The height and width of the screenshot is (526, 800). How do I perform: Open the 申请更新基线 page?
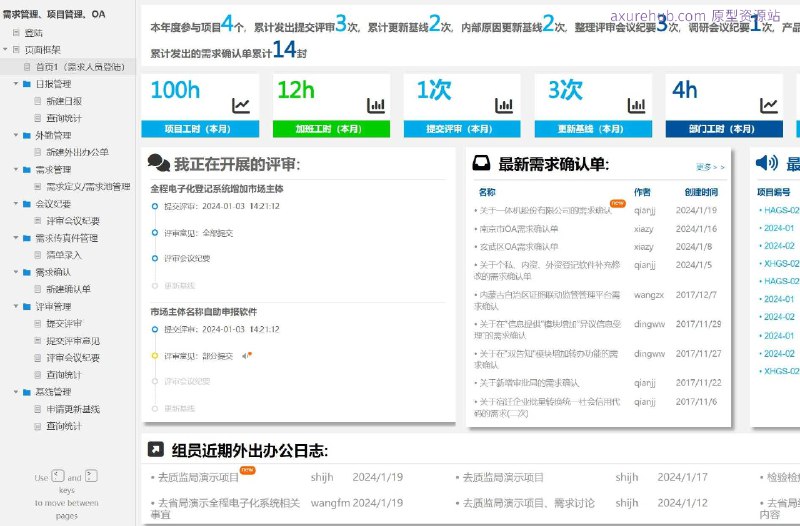click(x=73, y=409)
